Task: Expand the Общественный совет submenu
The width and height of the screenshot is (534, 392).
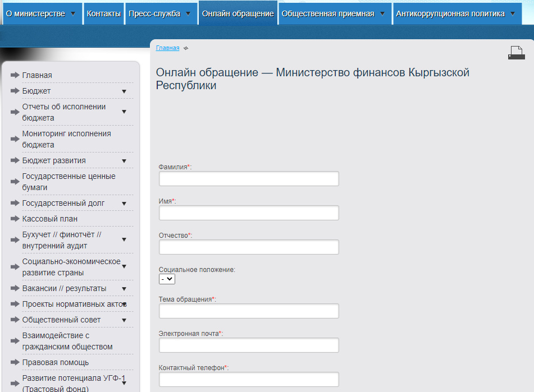Action: [124, 320]
